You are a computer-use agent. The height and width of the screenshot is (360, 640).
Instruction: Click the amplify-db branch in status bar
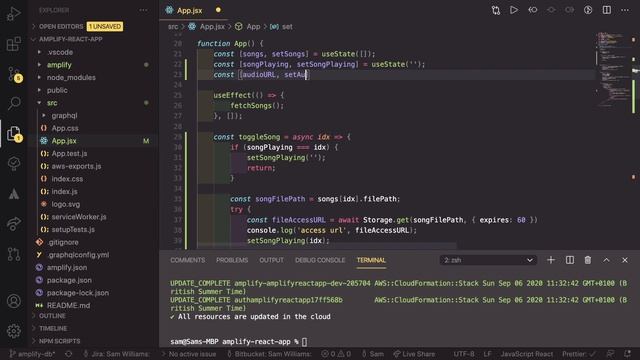pyautogui.click(x=32, y=354)
